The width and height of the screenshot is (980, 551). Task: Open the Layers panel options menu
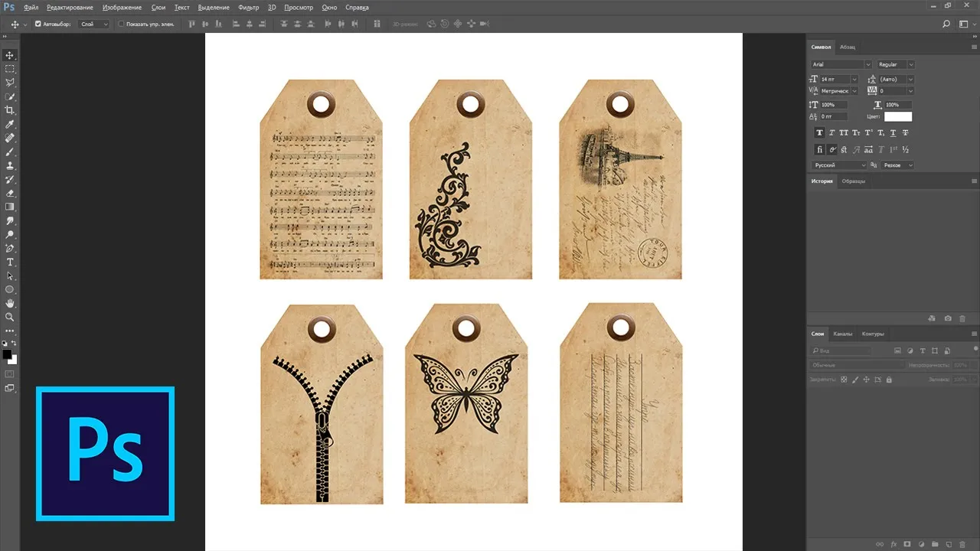(974, 334)
